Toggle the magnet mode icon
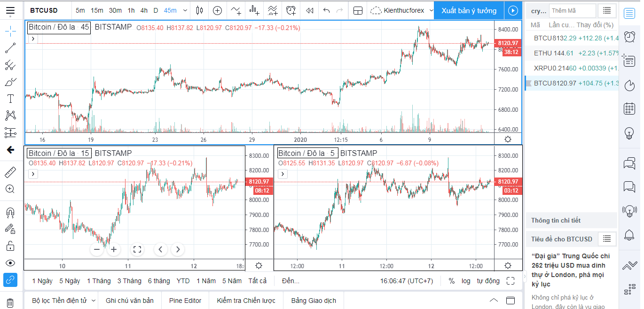644x309 pixels. point(10,213)
